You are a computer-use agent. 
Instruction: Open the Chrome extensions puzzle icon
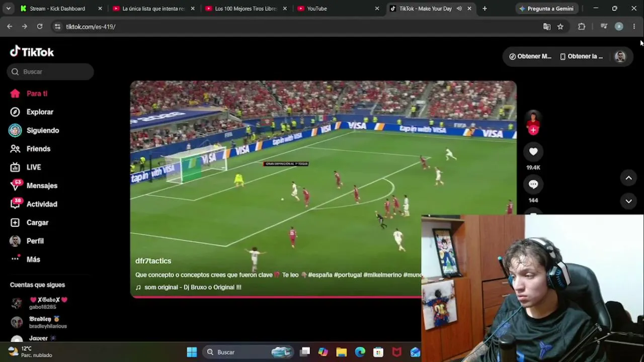pyautogui.click(x=582, y=27)
